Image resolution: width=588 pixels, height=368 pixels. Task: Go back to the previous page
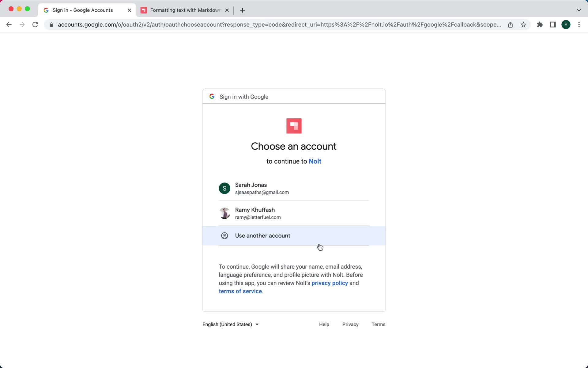(9, 25)
